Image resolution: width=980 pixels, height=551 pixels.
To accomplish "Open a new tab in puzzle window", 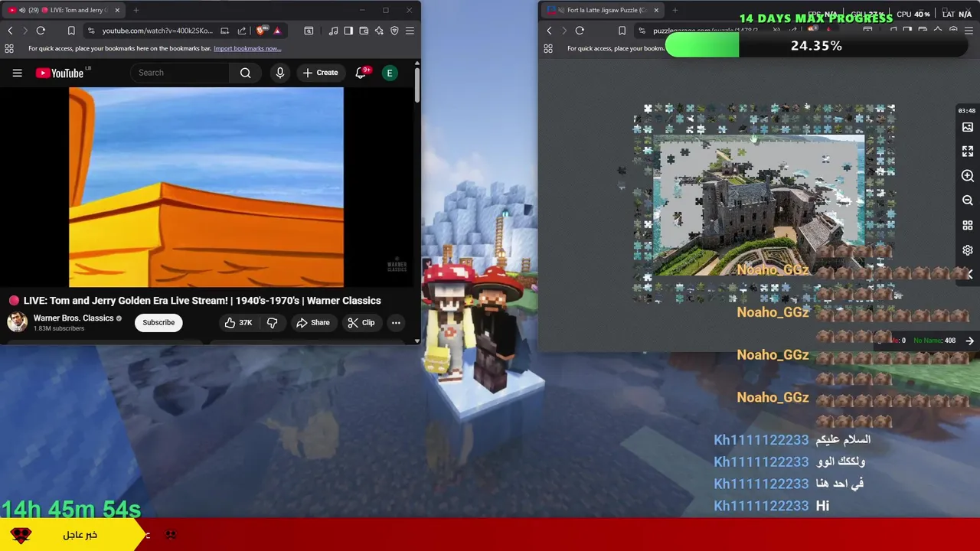I will click(675, 10).
